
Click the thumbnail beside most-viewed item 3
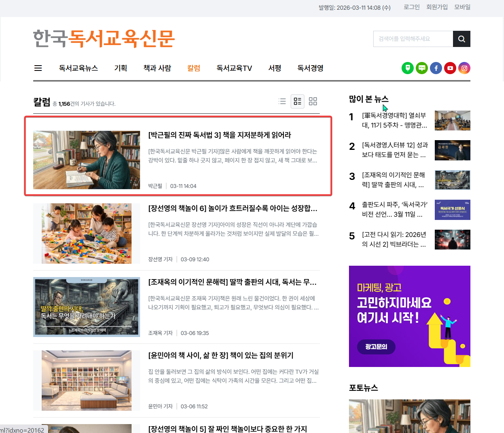click(453, 180)
